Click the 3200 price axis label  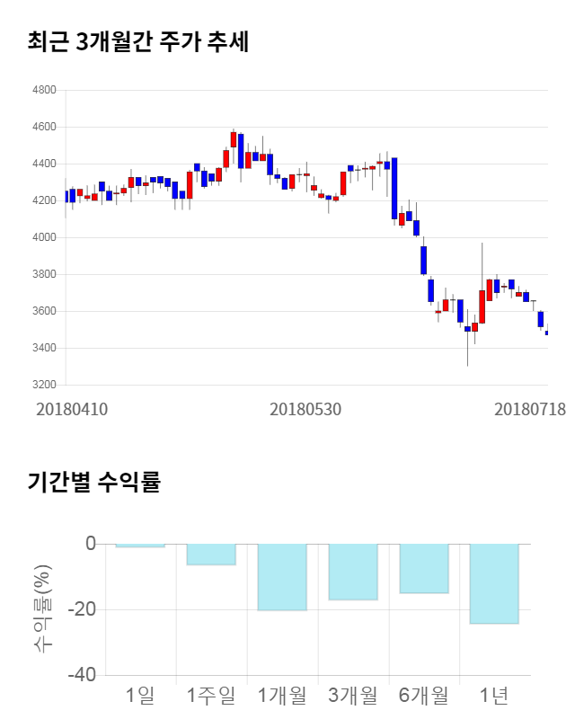click(x=44, y=385)
